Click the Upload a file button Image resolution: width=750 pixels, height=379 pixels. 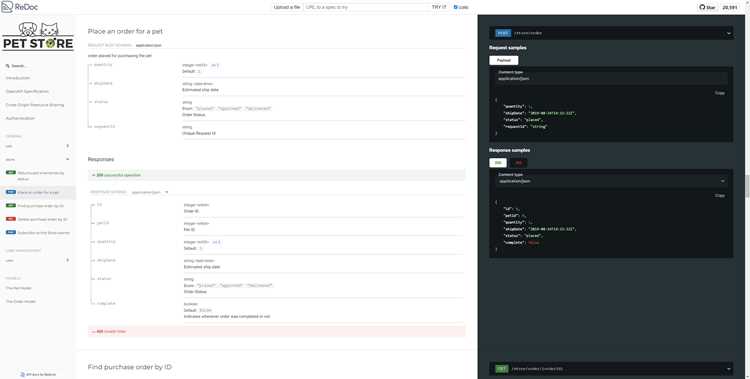tap(287, 7)
